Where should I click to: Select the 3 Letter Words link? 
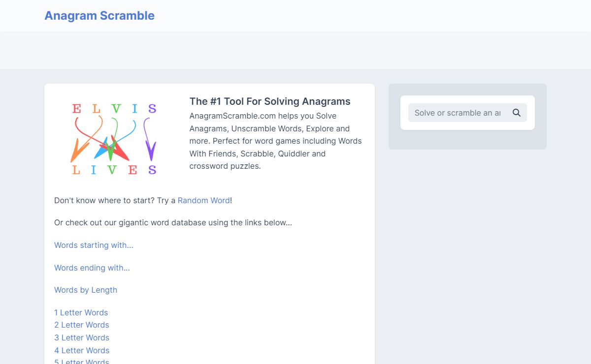[x=82, y=337]
